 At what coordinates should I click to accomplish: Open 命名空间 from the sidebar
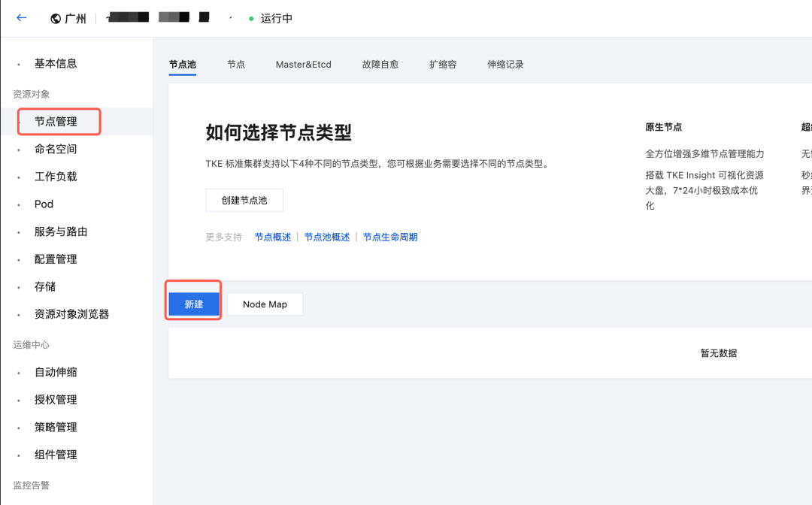click(56, 149)
